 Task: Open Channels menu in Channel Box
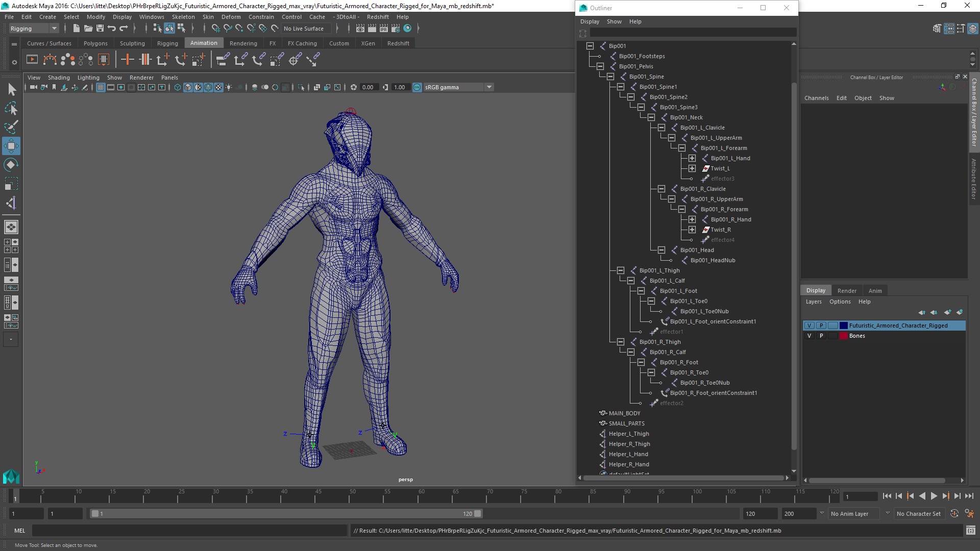coord(816,98)
